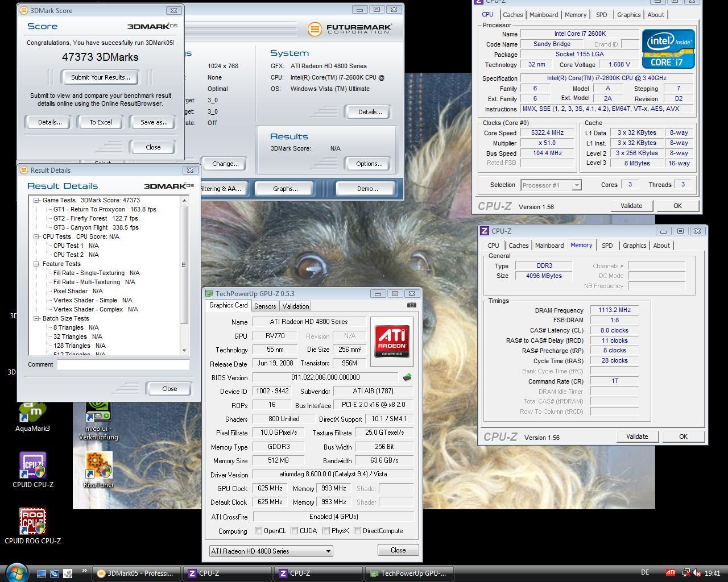
Task: Click Submit Your Results button
Action: 101,77
